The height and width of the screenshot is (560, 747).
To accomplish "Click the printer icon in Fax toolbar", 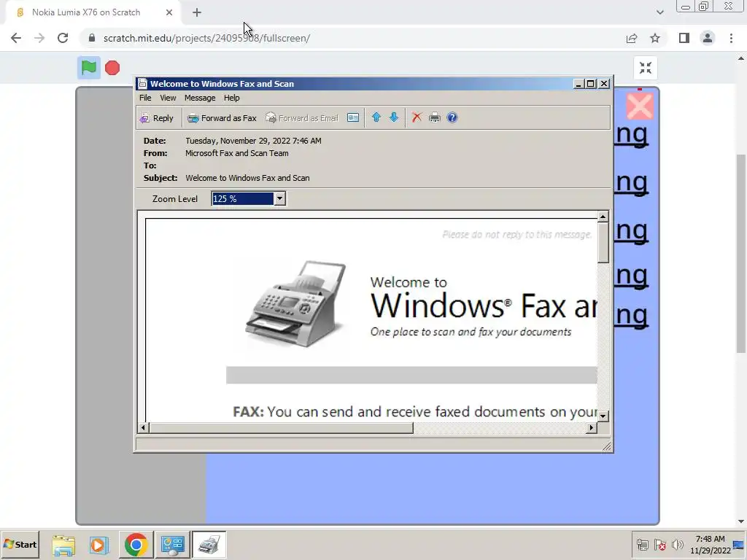I will click(435, 117).
